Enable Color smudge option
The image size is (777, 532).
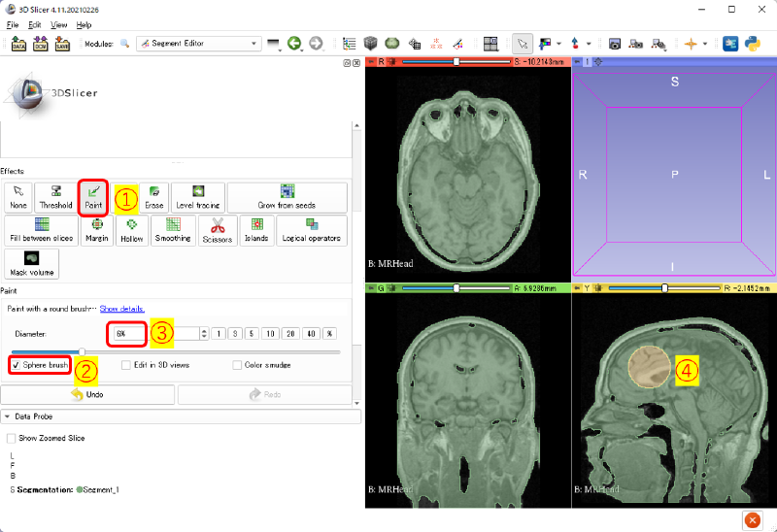237,365
